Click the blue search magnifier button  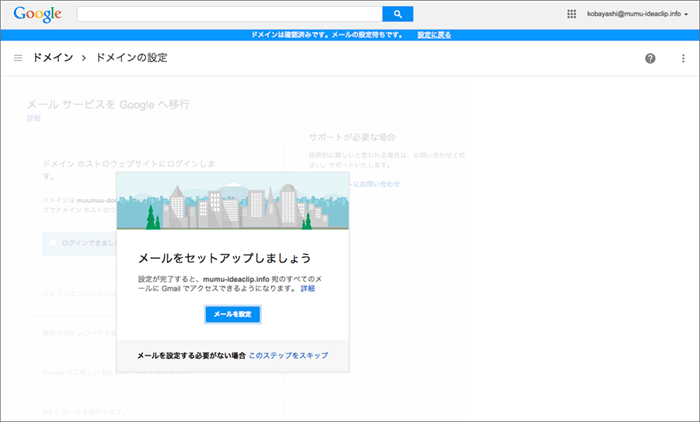point(398,14)
